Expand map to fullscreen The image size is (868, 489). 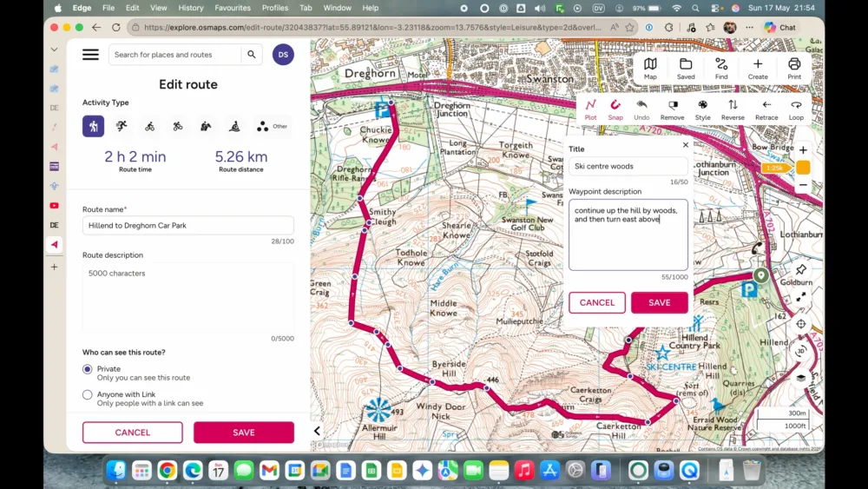tap(801, 297)
